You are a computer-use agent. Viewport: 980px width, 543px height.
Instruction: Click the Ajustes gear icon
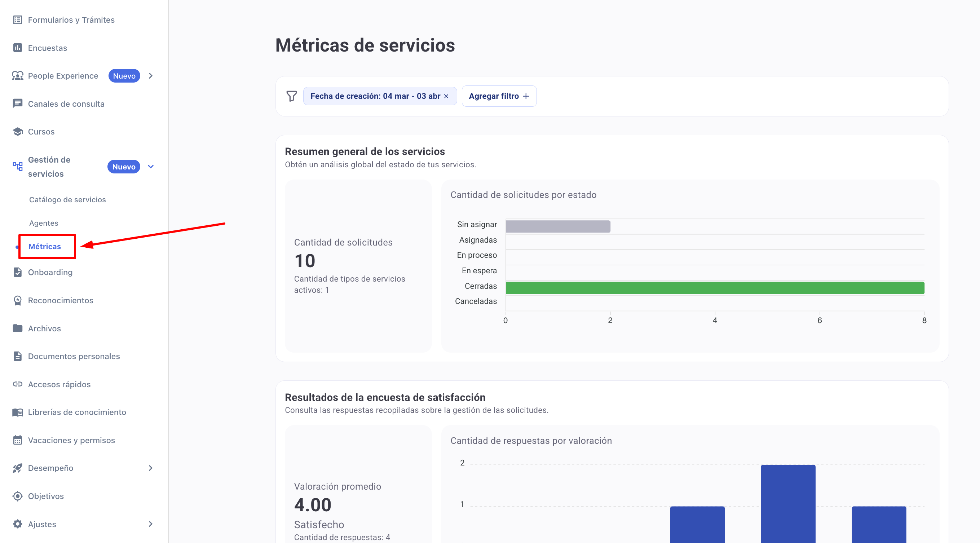point(18,524)
